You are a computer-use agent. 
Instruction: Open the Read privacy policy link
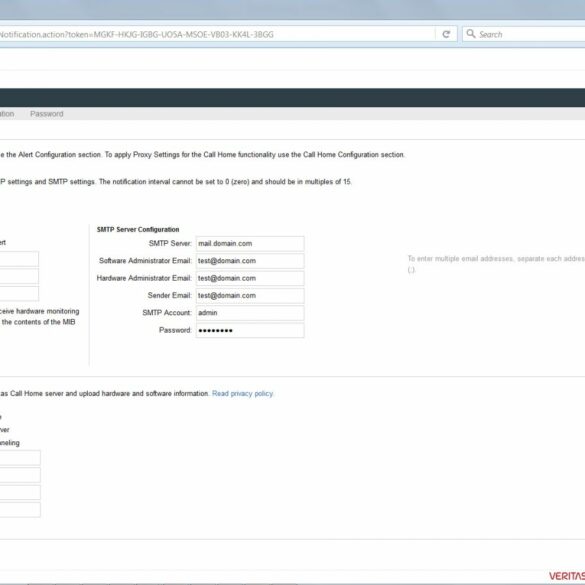pos(243,394)
